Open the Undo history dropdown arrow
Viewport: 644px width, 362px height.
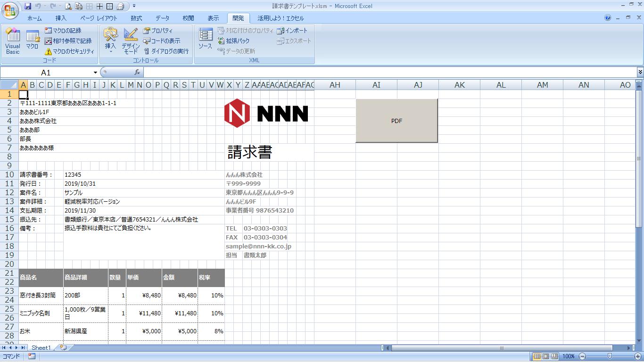(45, 6)
